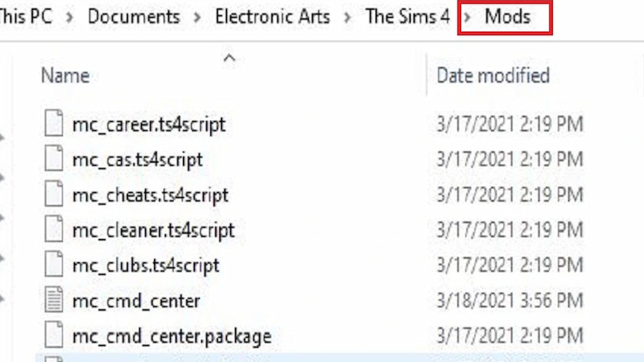Click the mc_cas.ts4script file icon
Image resolution: width=644 pixels, height=362 pixels.
click(54, 160)
